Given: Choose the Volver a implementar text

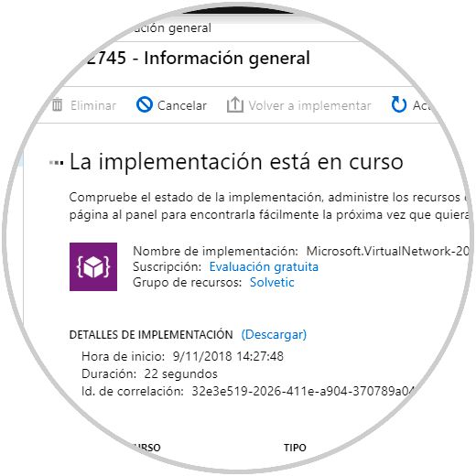Looking at the screenshot, I should click(309, 105).
